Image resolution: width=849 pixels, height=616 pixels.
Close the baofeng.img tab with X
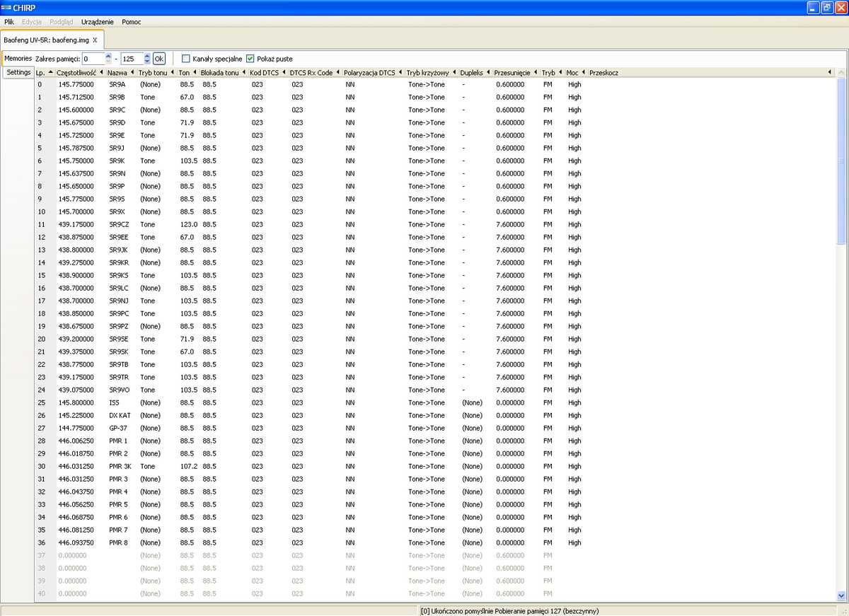click(95, 40)
